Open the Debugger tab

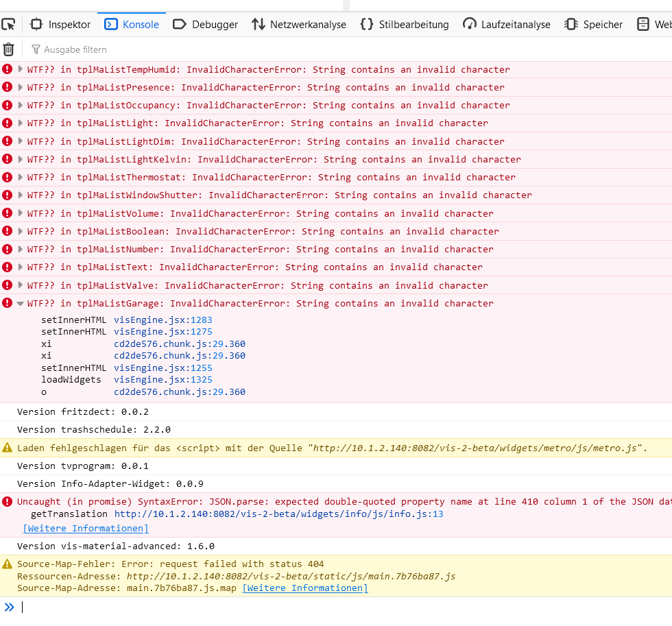click(206, 25)
